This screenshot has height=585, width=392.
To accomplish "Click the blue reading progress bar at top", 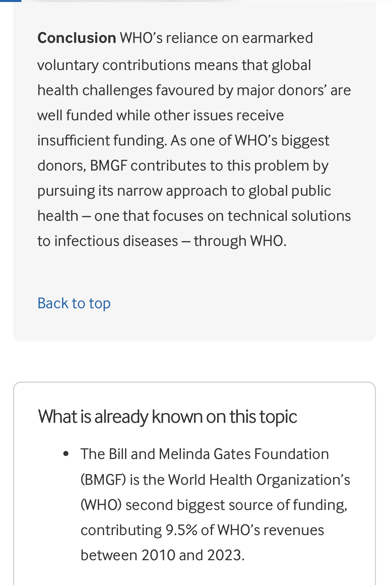I will coord(10,1).
